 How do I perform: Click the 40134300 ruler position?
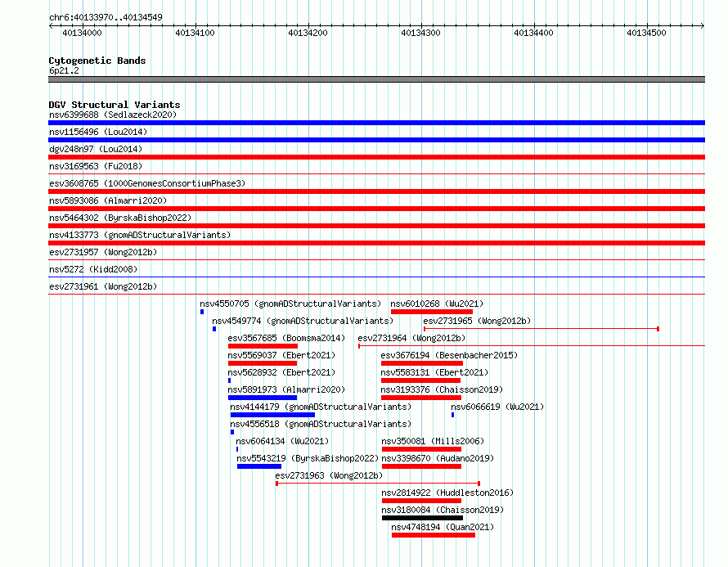tap(420, 33)
